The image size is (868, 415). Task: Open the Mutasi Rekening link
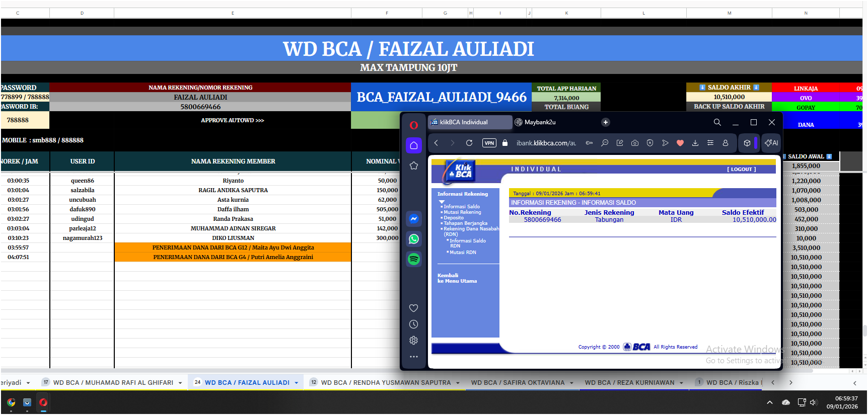point(462,212)
